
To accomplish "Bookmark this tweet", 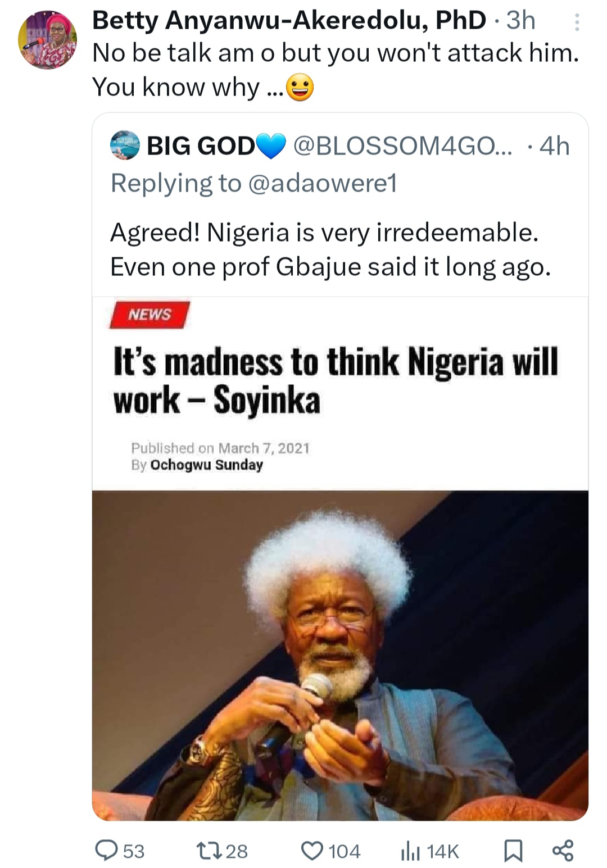I will (513, 851).
